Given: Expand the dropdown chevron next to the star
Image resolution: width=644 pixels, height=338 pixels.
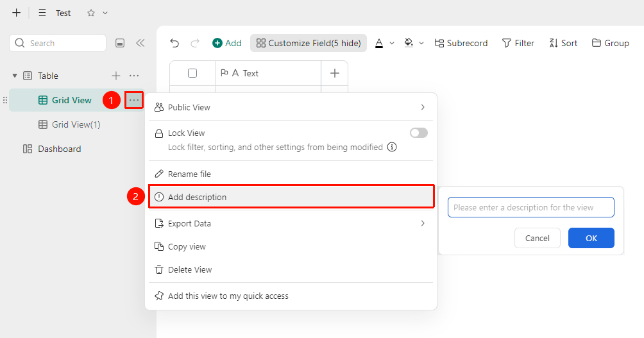Looking at the screenshot, I should [105, 13].
